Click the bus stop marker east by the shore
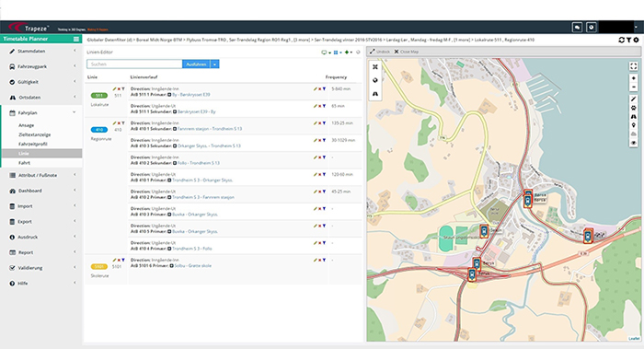The width and height of the screenshot is (644, 349). (588, 236)
